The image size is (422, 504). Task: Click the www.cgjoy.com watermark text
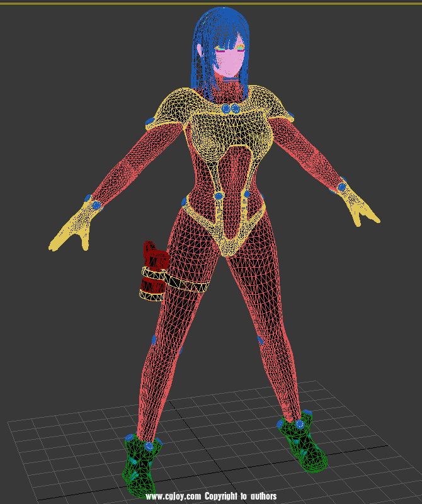[x=210, y=496]
